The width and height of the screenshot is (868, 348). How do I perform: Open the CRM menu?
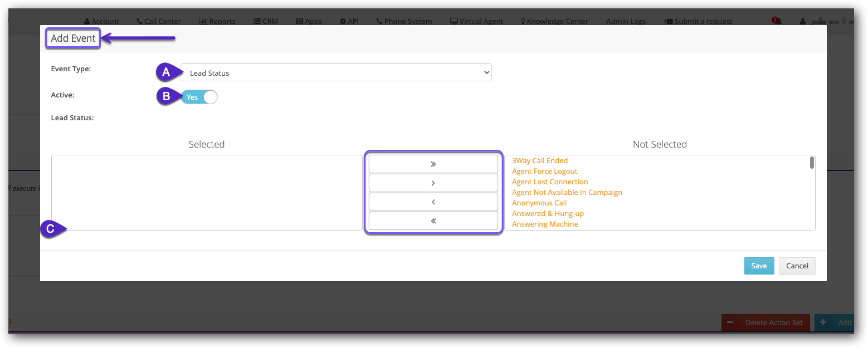pyautogui.click(x=265, y=21)
